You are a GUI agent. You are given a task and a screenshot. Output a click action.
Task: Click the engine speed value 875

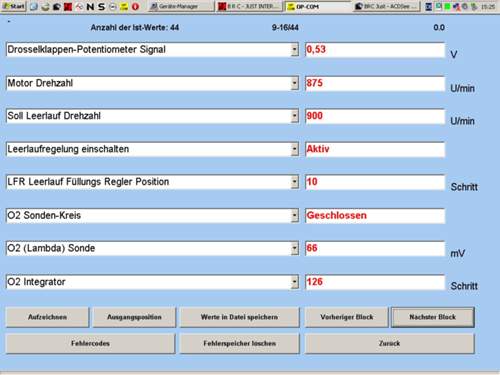[x=375, y=83]
